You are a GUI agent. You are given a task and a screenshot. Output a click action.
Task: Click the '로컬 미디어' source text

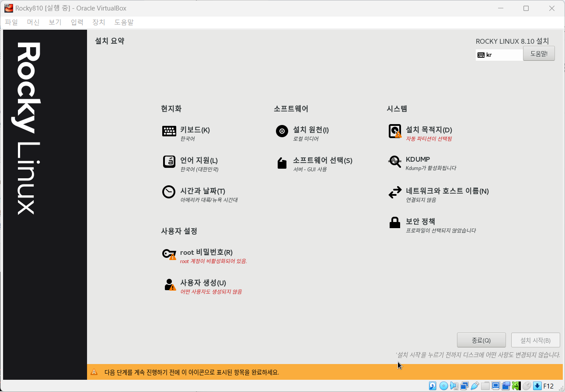point(306,139)
